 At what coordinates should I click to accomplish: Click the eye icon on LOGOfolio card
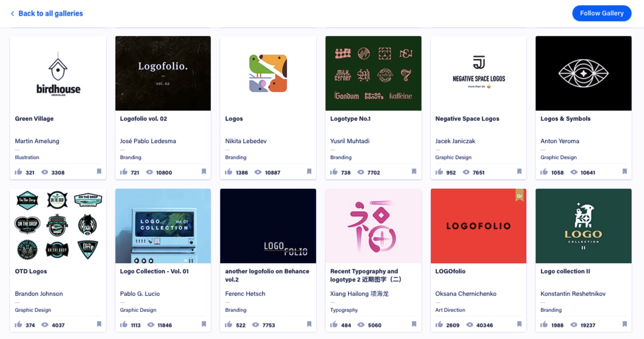(469, 325)
